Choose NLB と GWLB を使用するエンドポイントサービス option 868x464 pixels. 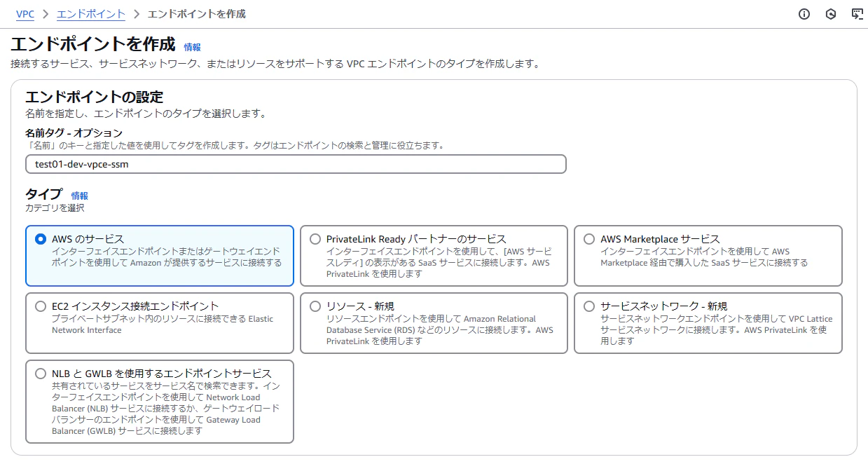(x=41, y=374)
